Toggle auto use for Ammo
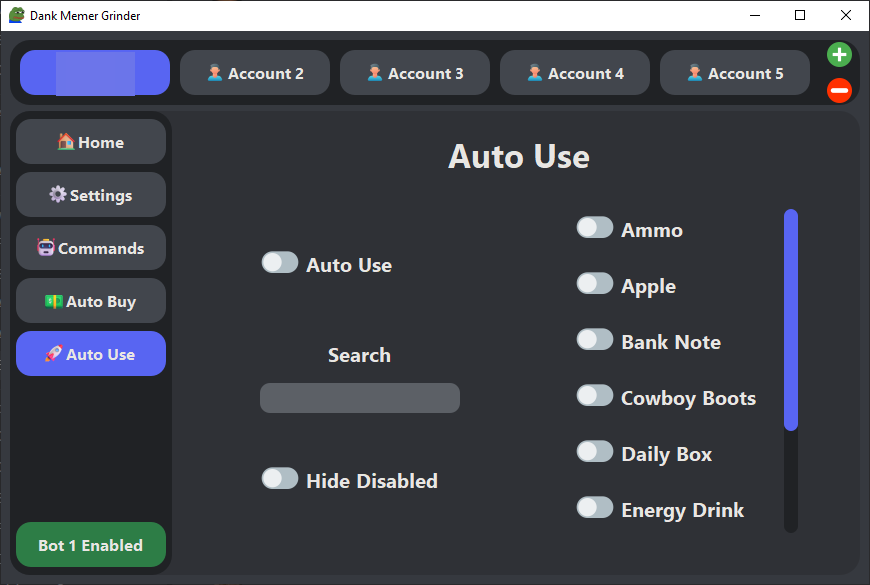Viewport: 870px width, 585px height. [595, 228]
